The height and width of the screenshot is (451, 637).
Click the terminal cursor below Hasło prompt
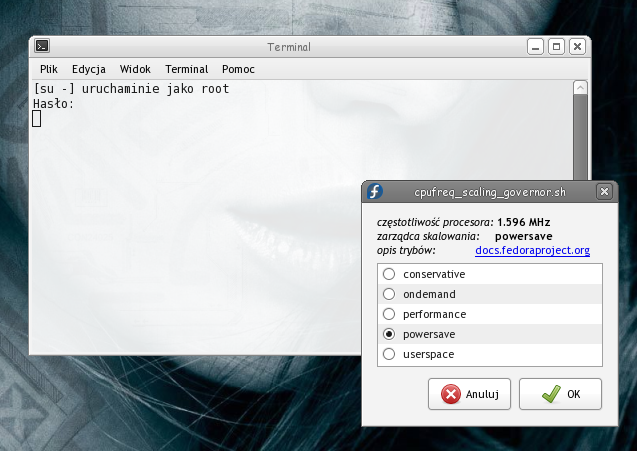(x=37, y=119)
